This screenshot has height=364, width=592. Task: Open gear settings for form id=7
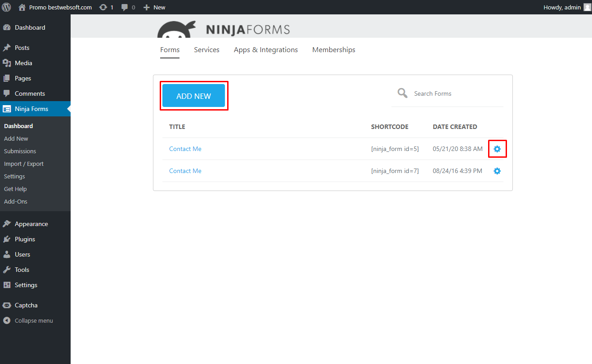click(497, 171)
